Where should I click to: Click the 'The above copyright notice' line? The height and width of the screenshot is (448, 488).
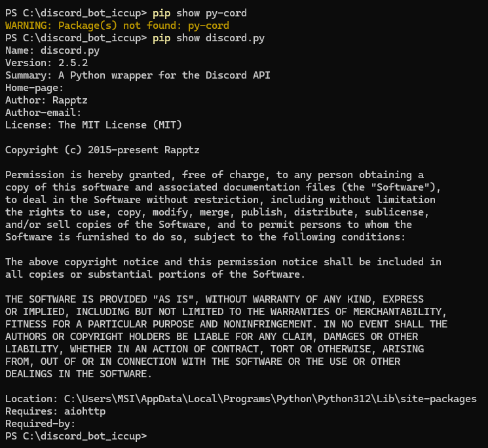tap(223, 262)
